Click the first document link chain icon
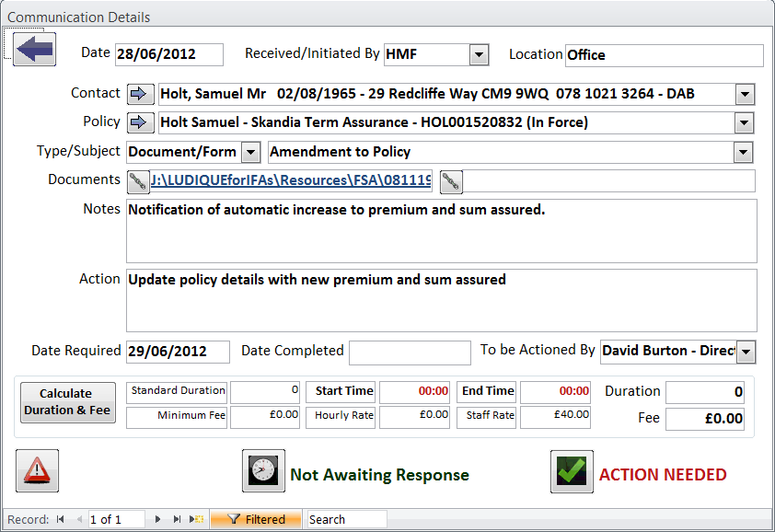This screenshot has height=532, width=775. point(138,181)
